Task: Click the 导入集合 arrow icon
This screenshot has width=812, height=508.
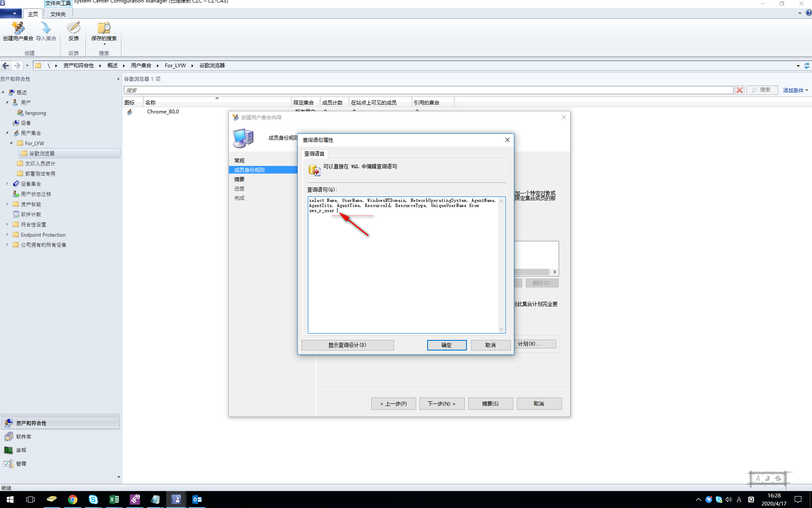Action: 46,28
